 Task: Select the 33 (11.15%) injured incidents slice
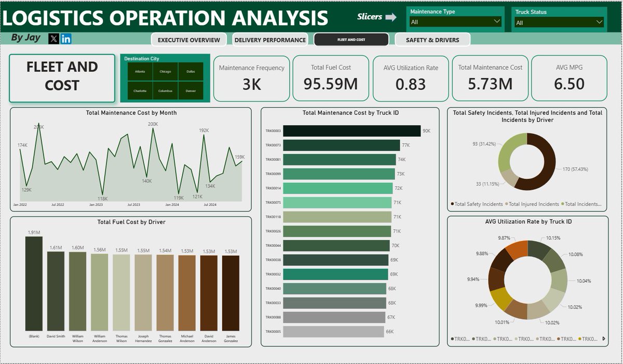(x=511, y=178)
